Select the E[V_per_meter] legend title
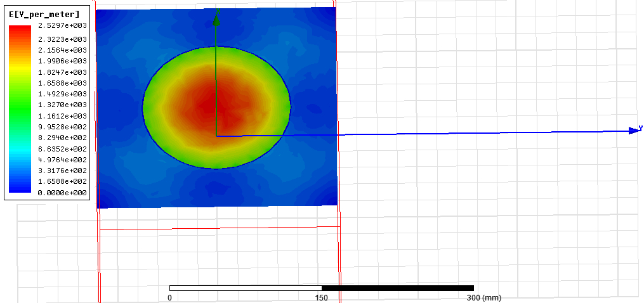 pos(44,15)
